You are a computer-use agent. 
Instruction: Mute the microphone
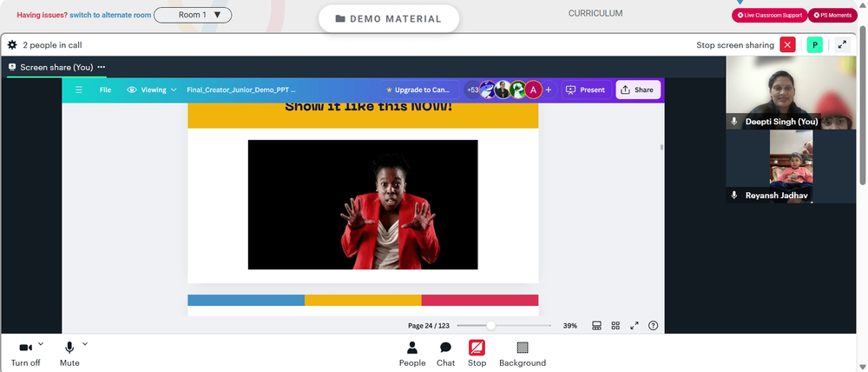69,354
